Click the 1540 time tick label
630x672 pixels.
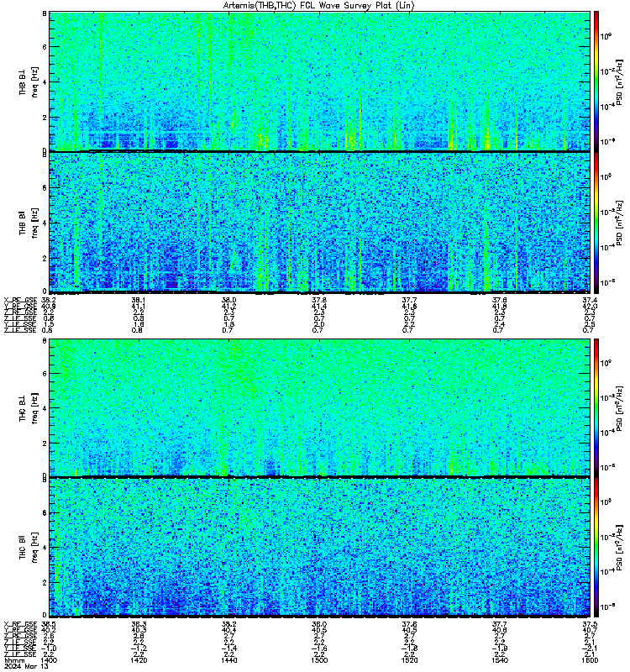click(x=499, y=660)
